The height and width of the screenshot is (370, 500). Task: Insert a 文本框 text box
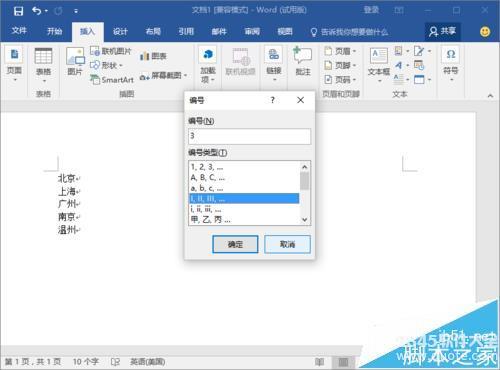click(x=379, y=64)
